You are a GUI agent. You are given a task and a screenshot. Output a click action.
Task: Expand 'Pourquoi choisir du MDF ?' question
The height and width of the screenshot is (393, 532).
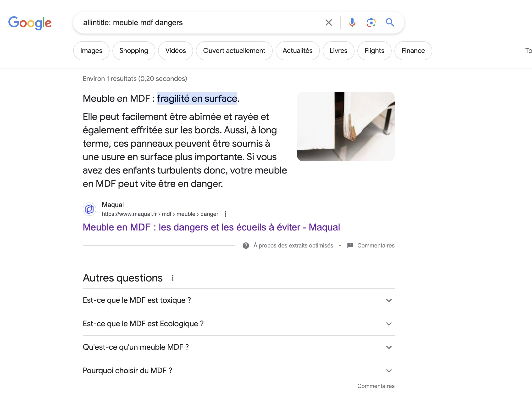239,371
